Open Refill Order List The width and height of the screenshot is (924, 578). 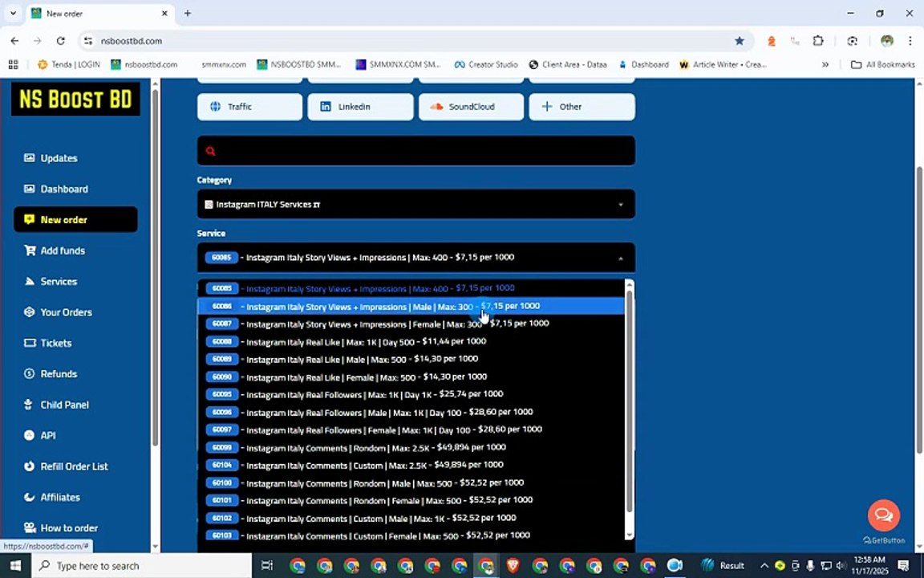pos(66,466)
